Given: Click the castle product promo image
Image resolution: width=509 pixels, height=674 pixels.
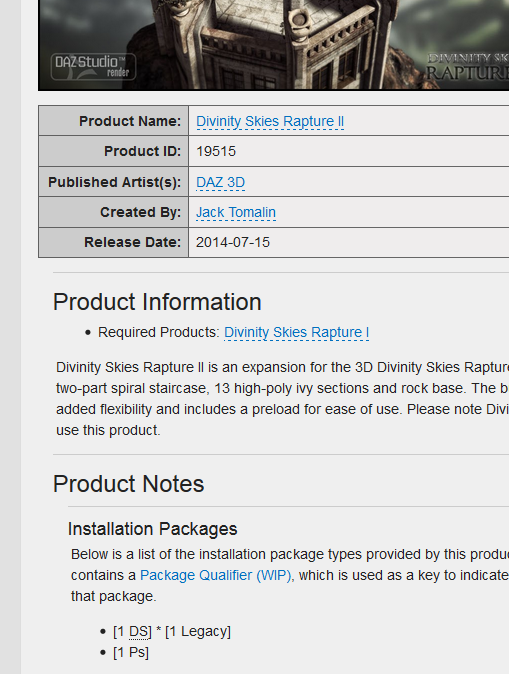Looking at the screenshot, I should [273, 45].
